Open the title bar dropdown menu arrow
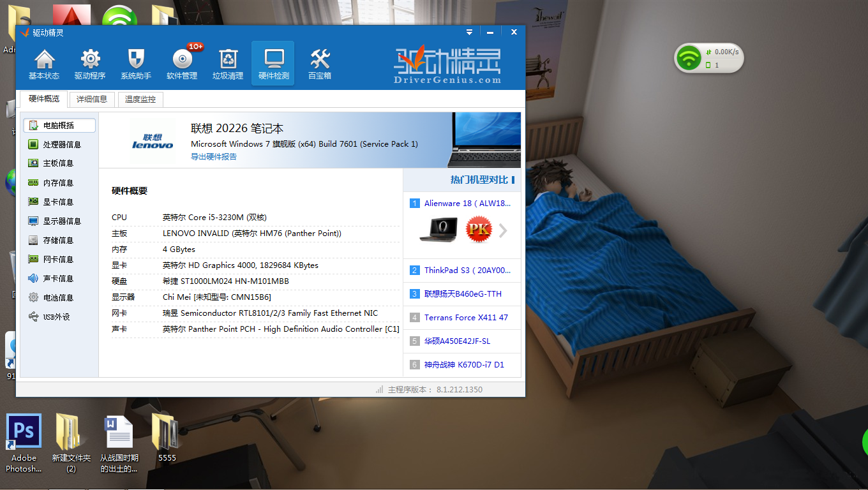This screenshot has width=868, height=490. [470, 32]
